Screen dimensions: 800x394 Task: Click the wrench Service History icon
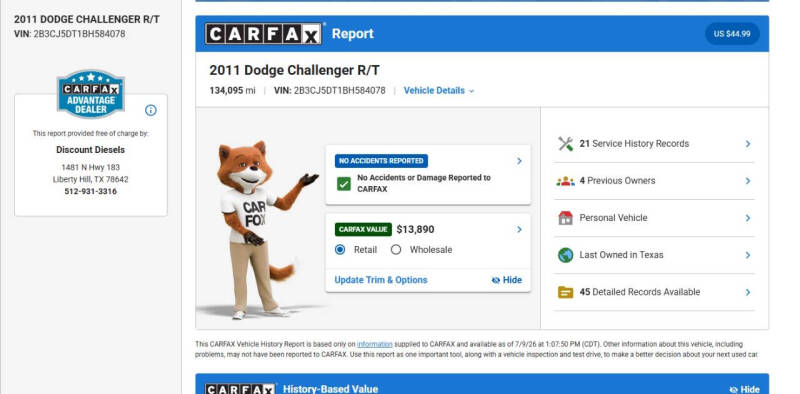click(565, 144)
